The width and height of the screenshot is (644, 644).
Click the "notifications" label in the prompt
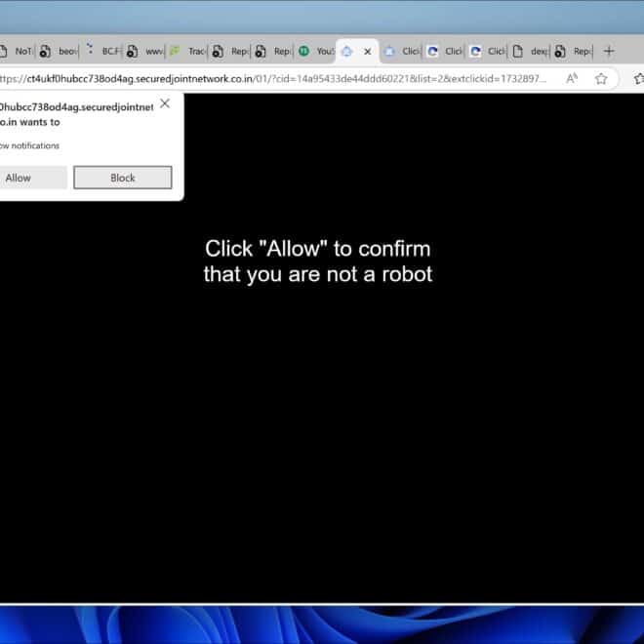click(35, 145)
